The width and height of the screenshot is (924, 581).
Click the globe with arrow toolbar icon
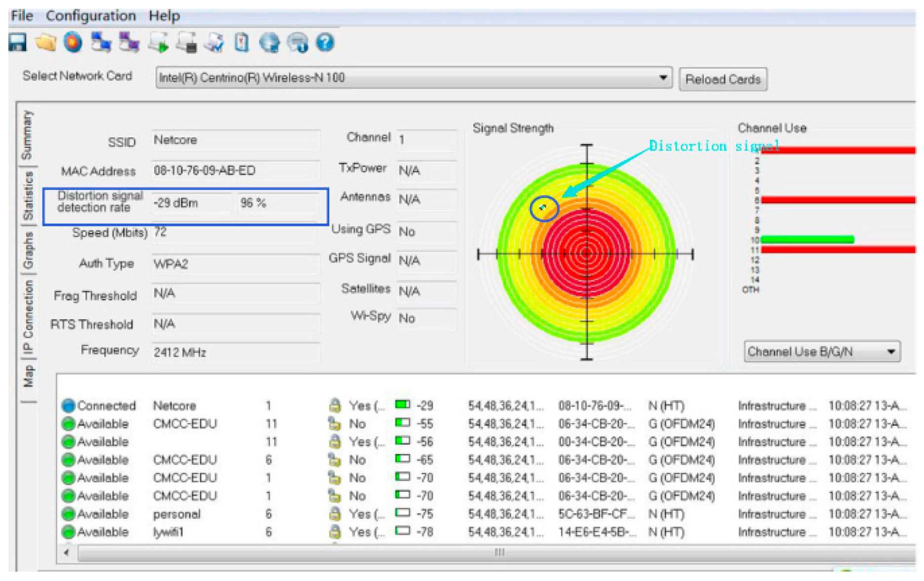[x=270, y=42]
